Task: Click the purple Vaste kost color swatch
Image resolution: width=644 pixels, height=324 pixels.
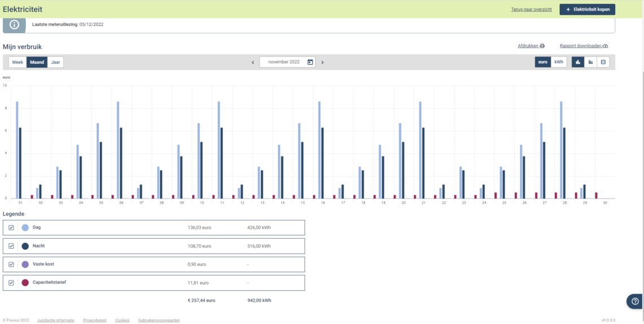Action: point(25,265)
